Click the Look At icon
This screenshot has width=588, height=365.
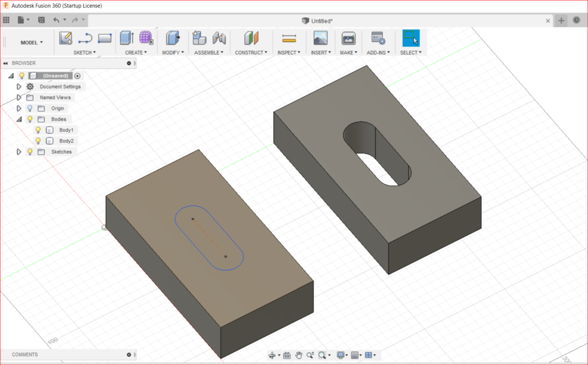pyautogui.click(x=287, y=355)
